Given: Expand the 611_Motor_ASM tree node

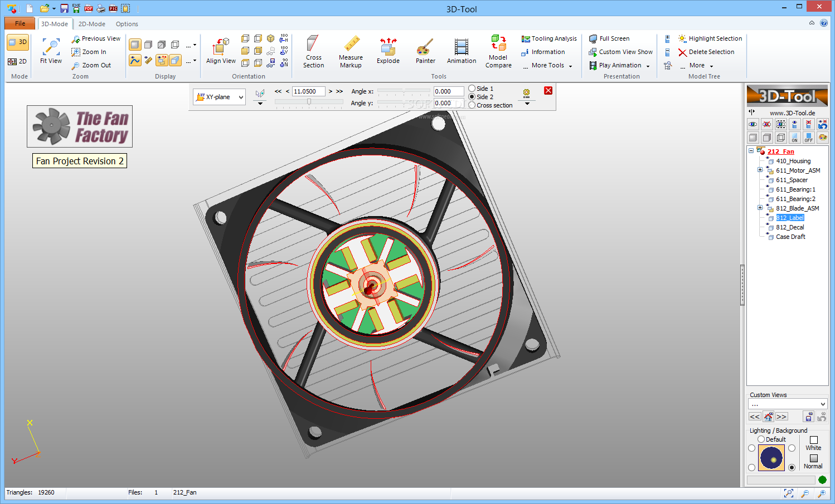Looking at the screenshot, I should click(x=760, y=170).
